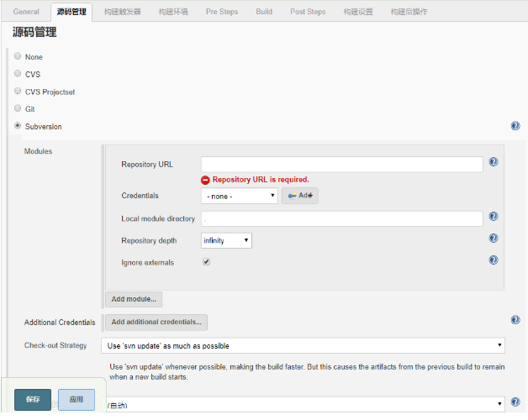Go to the 构建触发器 tab
Image resolution: width=528 pixels, height=420 pixels.
point(122,12)
